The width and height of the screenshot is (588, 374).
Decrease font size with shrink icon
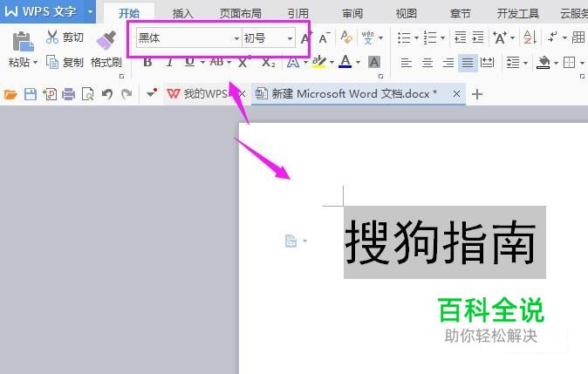pos(324,37)
